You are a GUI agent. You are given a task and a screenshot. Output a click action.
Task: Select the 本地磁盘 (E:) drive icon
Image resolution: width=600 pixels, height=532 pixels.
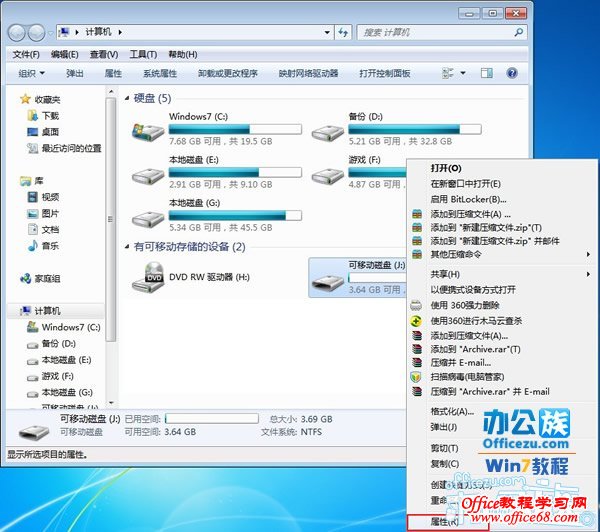click(148, 174)
